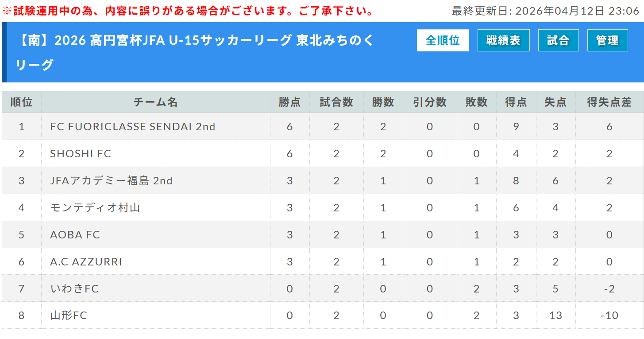
Task: Click A.C AZZURRI in the standings
Action: pyautogui.click(x=86, y=262)
